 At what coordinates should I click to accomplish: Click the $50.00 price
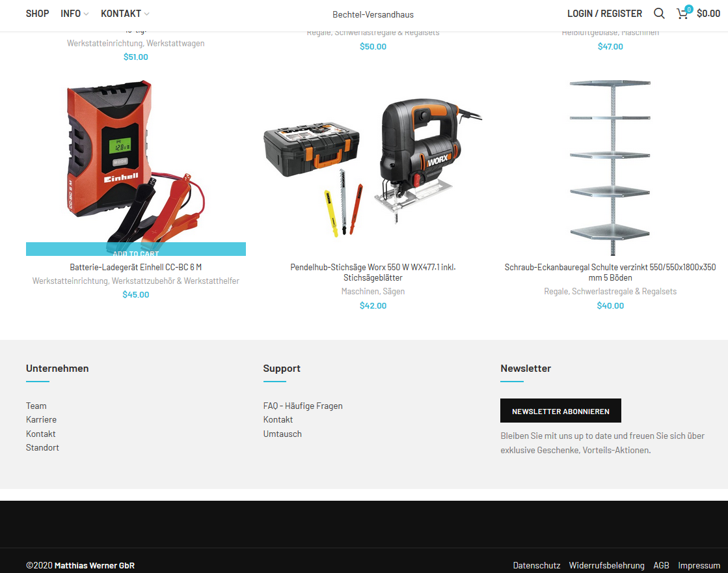pyautogui.click(x=373, y=46)
